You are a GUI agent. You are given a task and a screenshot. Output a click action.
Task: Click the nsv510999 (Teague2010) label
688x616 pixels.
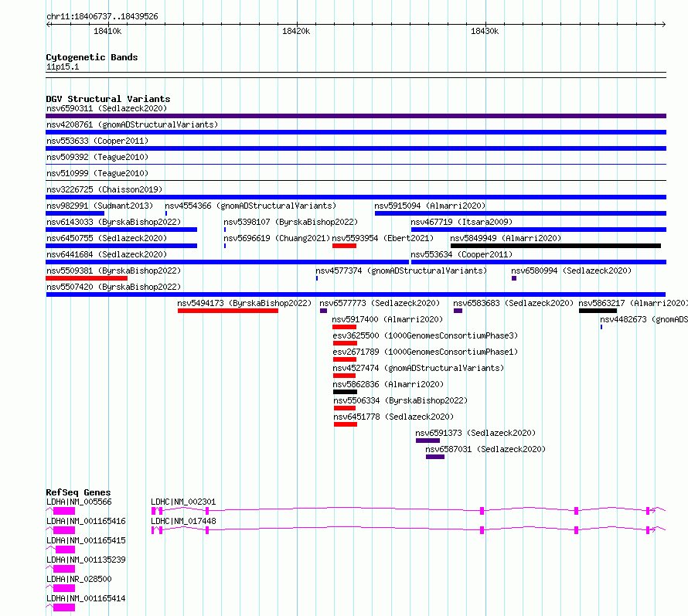pos(97,173)
